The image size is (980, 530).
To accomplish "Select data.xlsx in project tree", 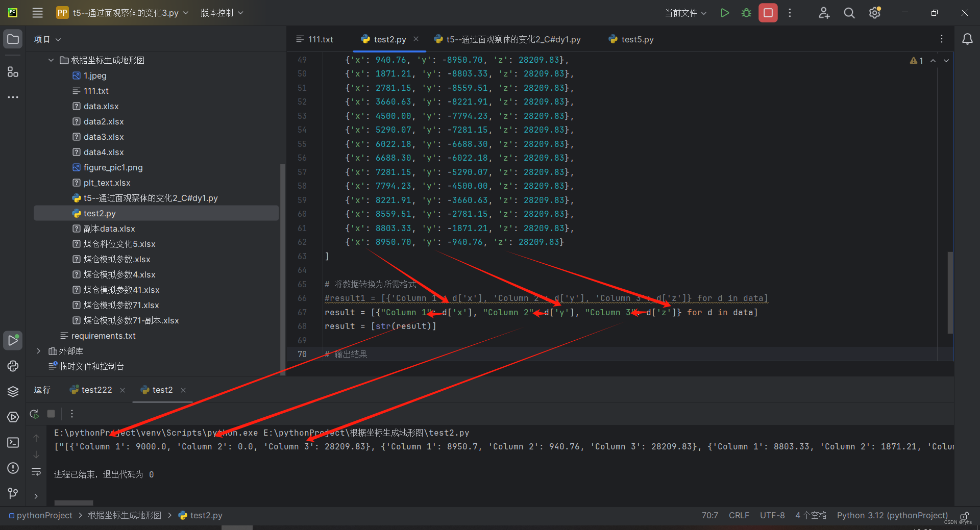I will (x=101, y=106).
